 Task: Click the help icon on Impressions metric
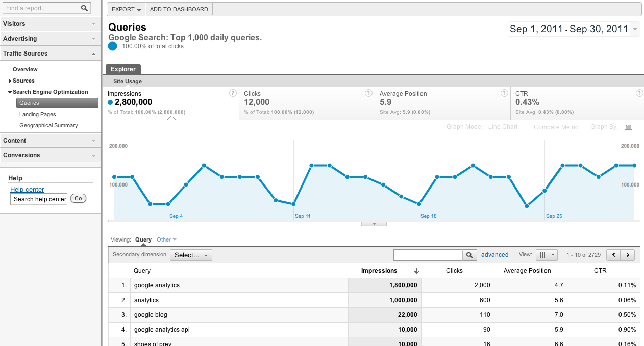(233, 93)
